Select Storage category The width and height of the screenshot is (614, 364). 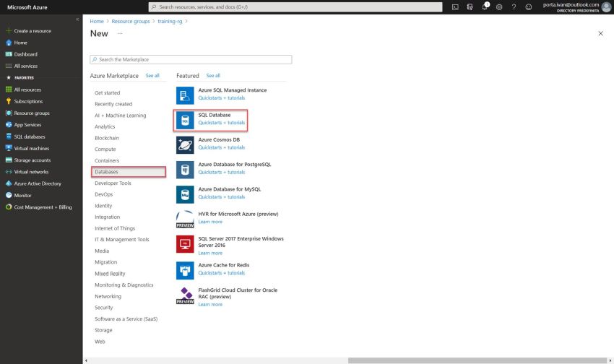point(103,330)
